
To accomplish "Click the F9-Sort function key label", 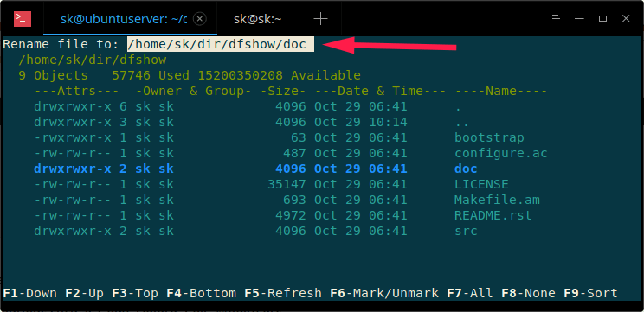I will [590, 294].
